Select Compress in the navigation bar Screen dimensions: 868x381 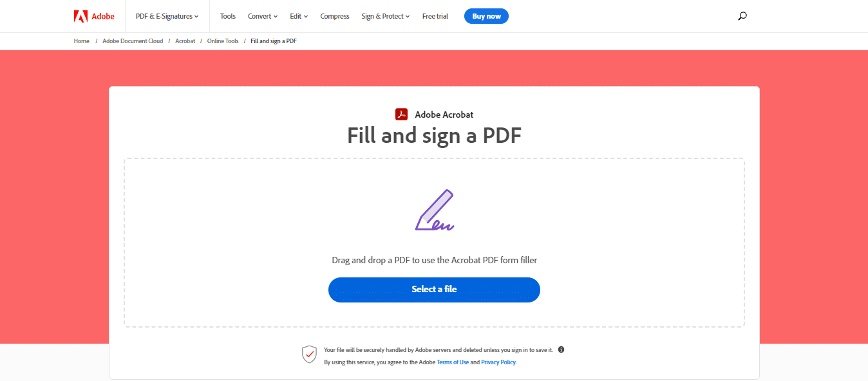(335, 16)
